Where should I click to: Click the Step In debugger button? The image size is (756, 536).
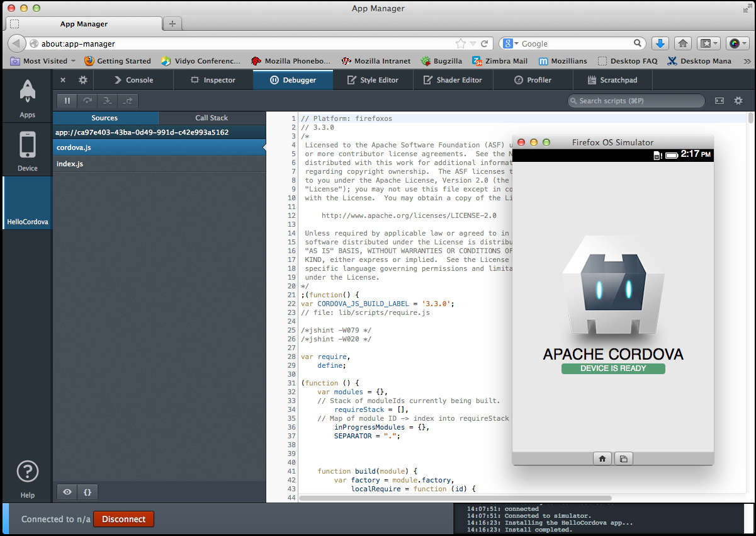[x=108, y=101]
